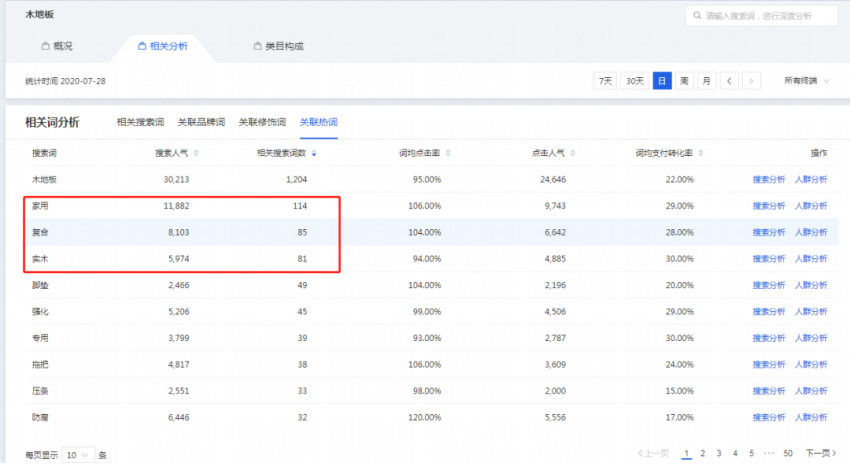The image size is (851, 464).
Task: Go to previous date with left arrow
Action: coord(729,81)
